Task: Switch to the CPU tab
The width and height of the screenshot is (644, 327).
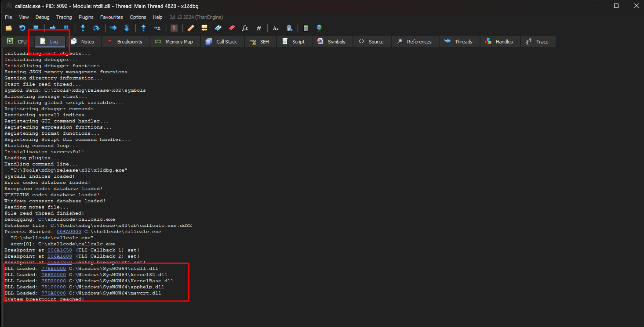Action: coord(17,42)
